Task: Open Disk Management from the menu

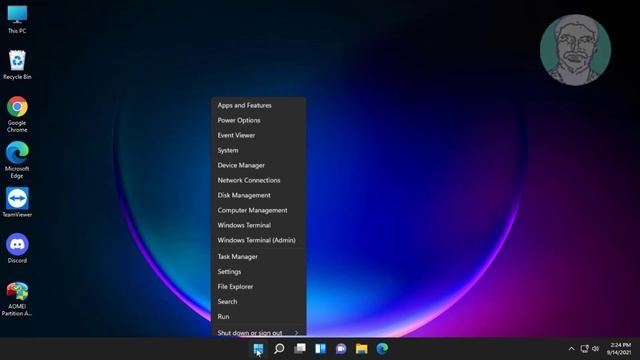Action: point(258,195)
